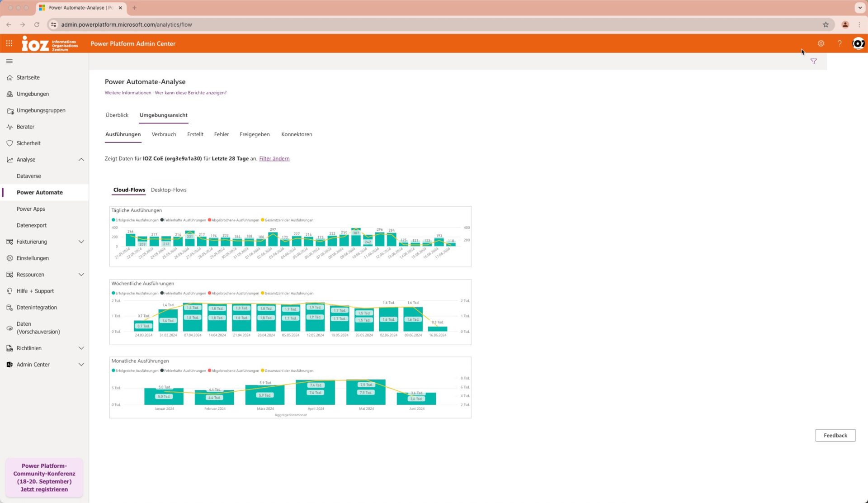Switch to the Freigegeben sub-tab
The height and width of the screenshot is (503, 868).
tap(255, 134)
